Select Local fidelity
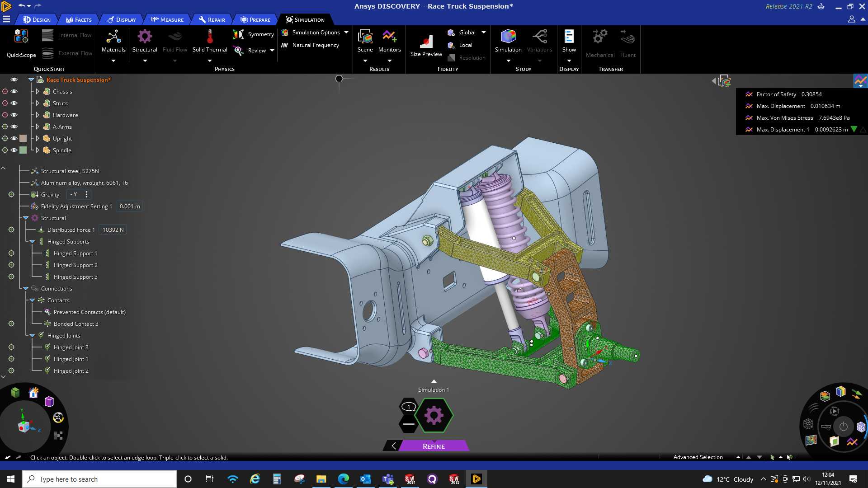 click(460, 45)
